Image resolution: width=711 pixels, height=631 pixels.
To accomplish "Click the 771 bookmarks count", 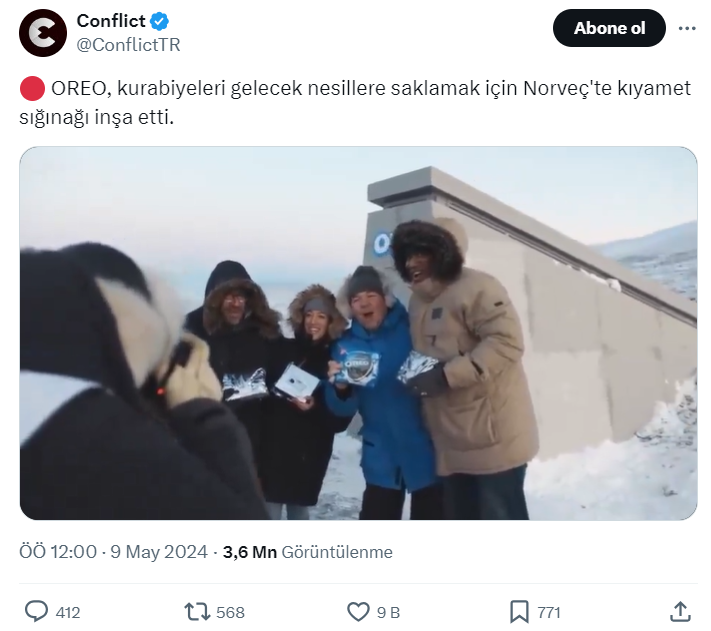I will (x=548, y=612).
